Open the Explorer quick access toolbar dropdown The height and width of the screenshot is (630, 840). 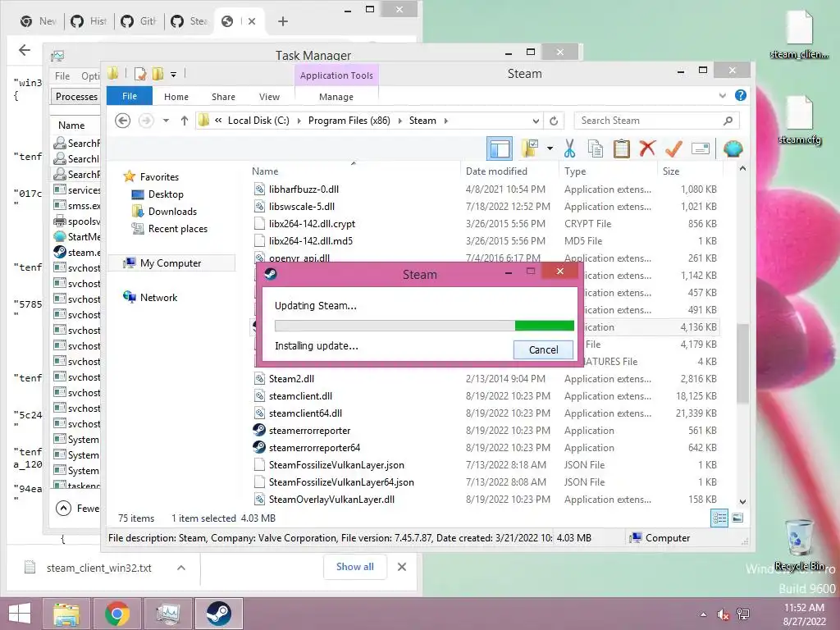point(174,75)
